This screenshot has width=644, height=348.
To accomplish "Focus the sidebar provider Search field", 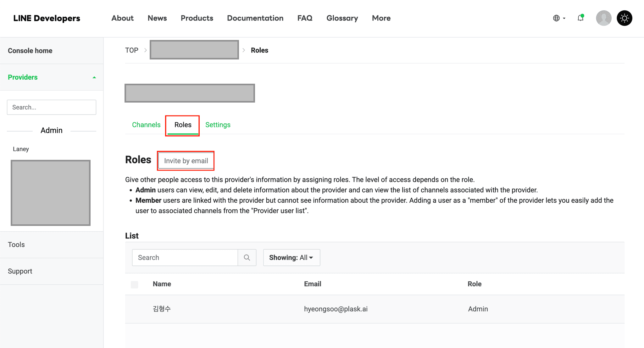I will coord(52,107).
